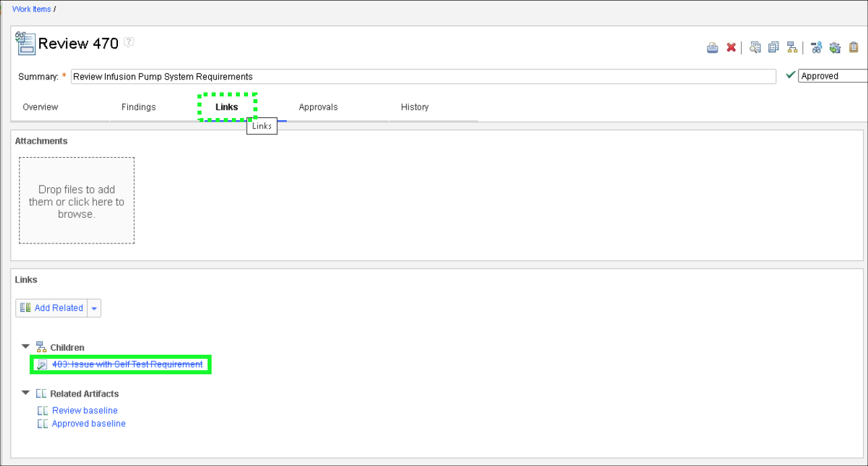Click the help question mark beside Review 470
868x466 pixels.
coord(129,42)
